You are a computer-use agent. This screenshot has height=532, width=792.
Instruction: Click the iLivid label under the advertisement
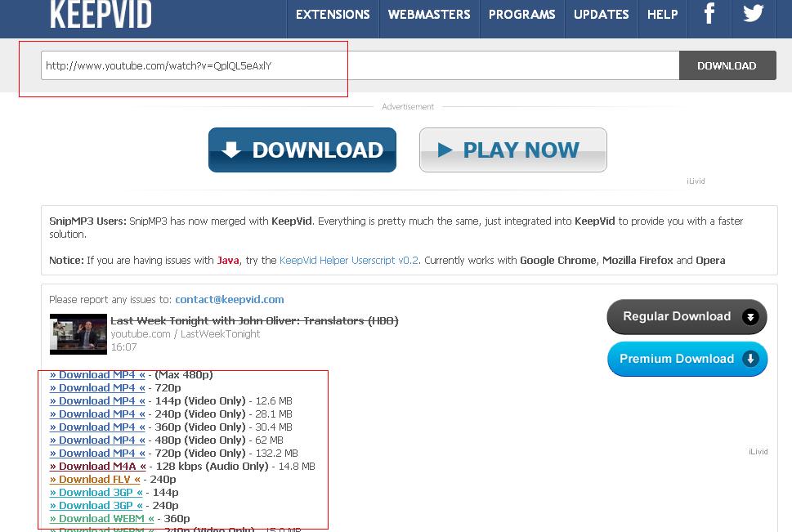(696, 181)
